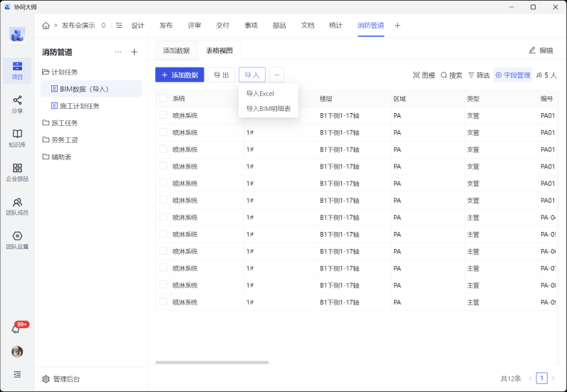Open 团队成员 team members icon
This screenshot has height=392, width=567.
click(17, 202)
